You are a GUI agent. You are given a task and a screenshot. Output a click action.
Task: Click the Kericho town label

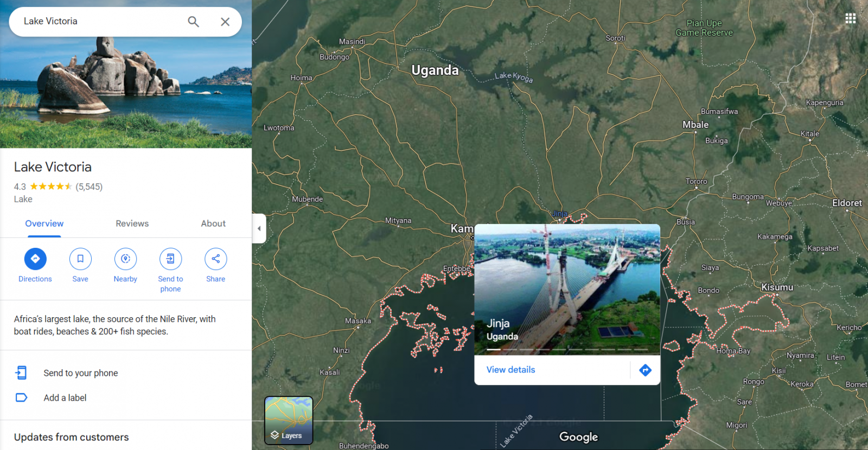click(x=849, y=327)
